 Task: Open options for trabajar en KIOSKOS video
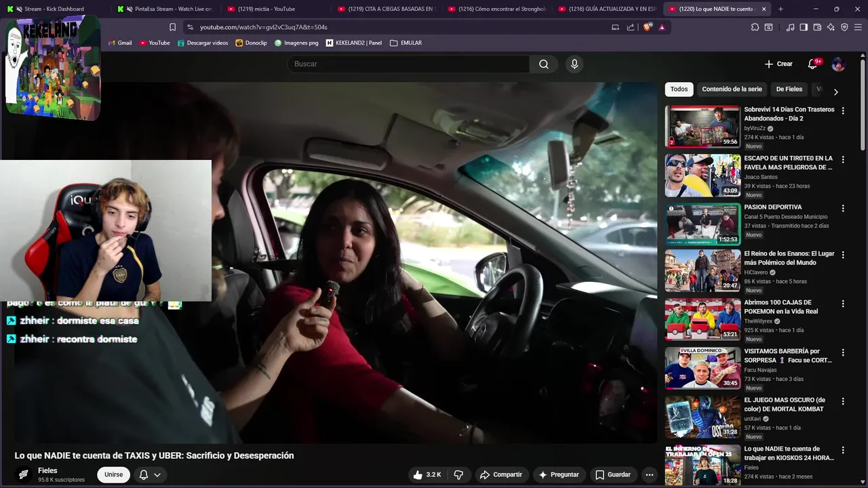click(x=843, y=450)
